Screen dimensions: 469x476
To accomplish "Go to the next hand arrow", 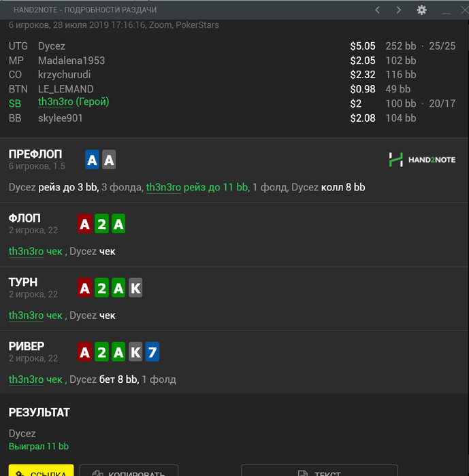I will (399, 10).
